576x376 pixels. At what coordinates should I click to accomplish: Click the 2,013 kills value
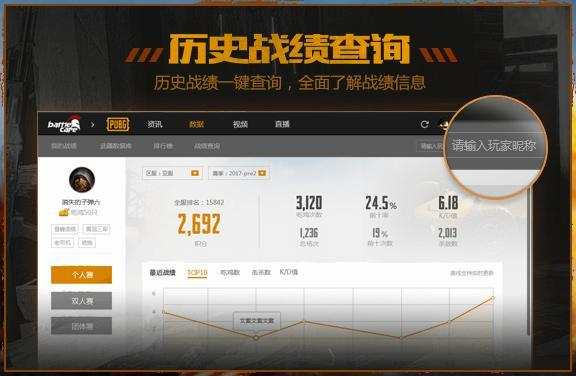(447, 233)
